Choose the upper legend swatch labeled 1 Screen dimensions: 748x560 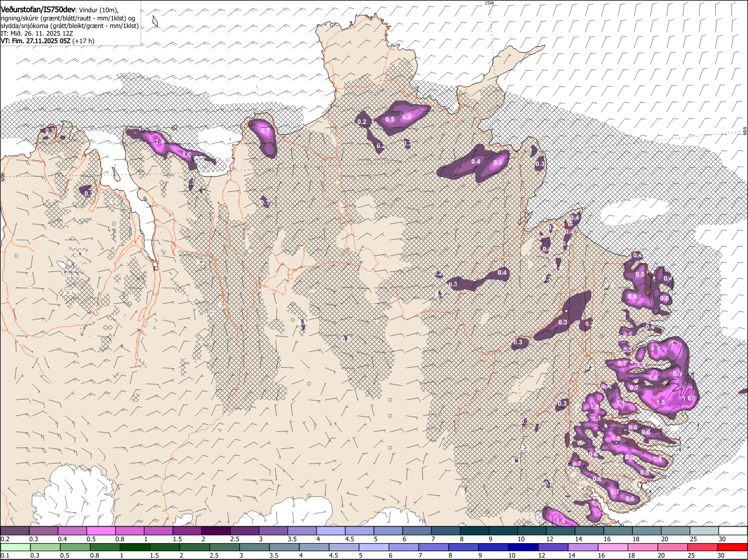click(158, 530)
